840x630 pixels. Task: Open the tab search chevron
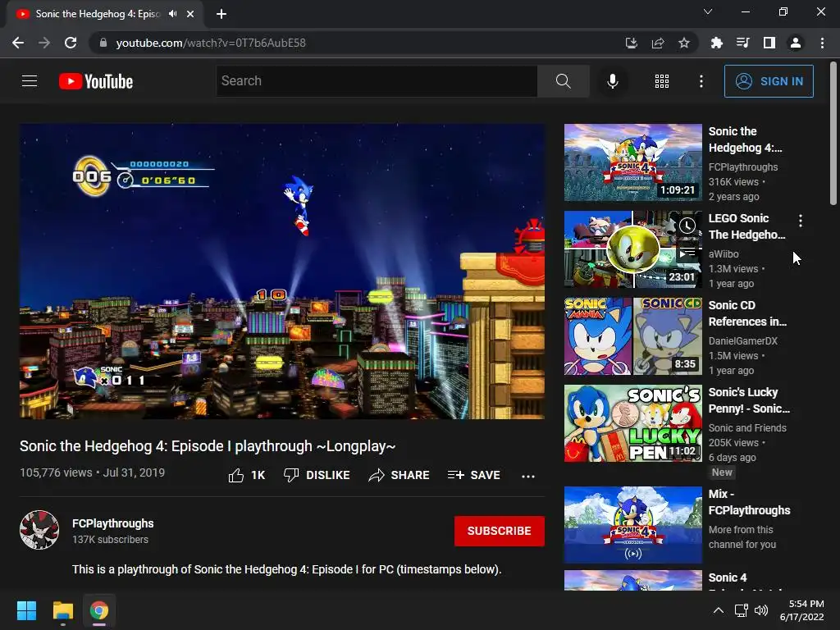708,11
